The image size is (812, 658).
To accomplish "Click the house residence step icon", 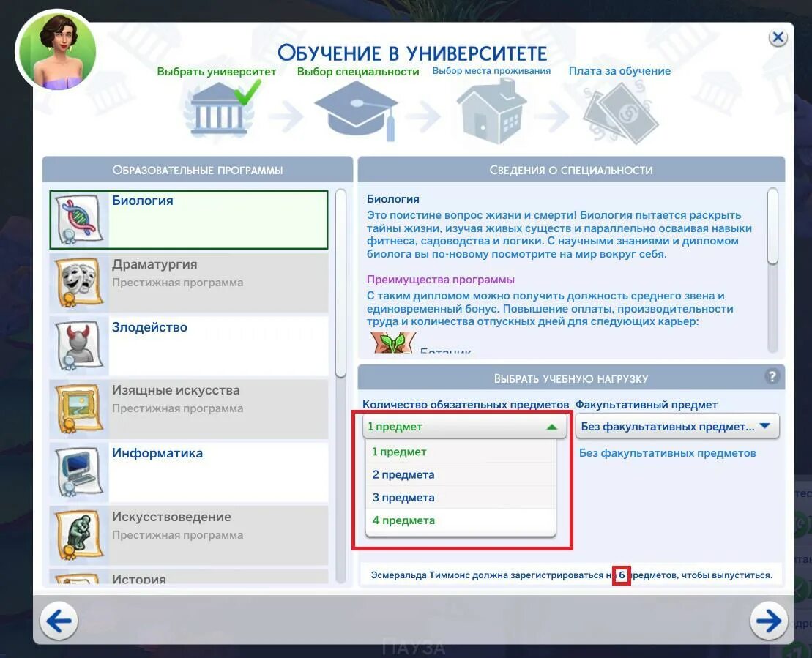I will point(491,111).
